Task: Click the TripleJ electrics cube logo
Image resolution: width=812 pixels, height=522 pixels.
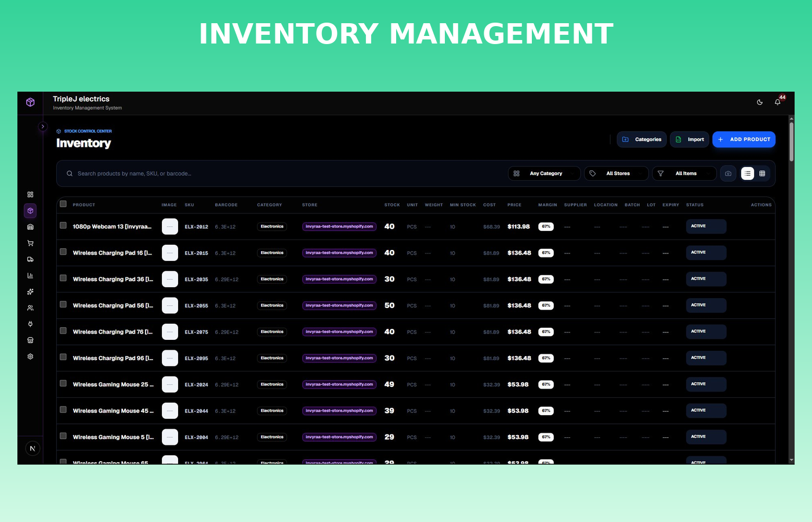Action: tap(30, 102)
